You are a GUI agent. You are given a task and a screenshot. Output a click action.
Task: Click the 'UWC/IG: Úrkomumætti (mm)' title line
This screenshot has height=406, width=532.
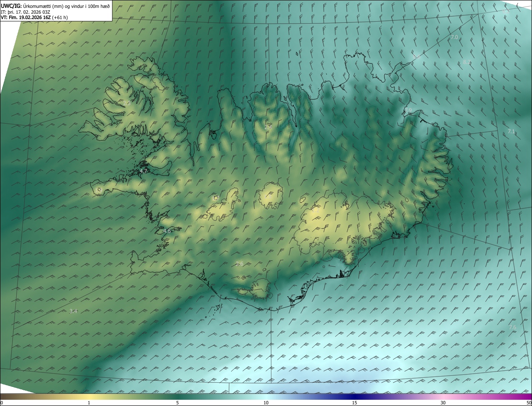[55, 6]
